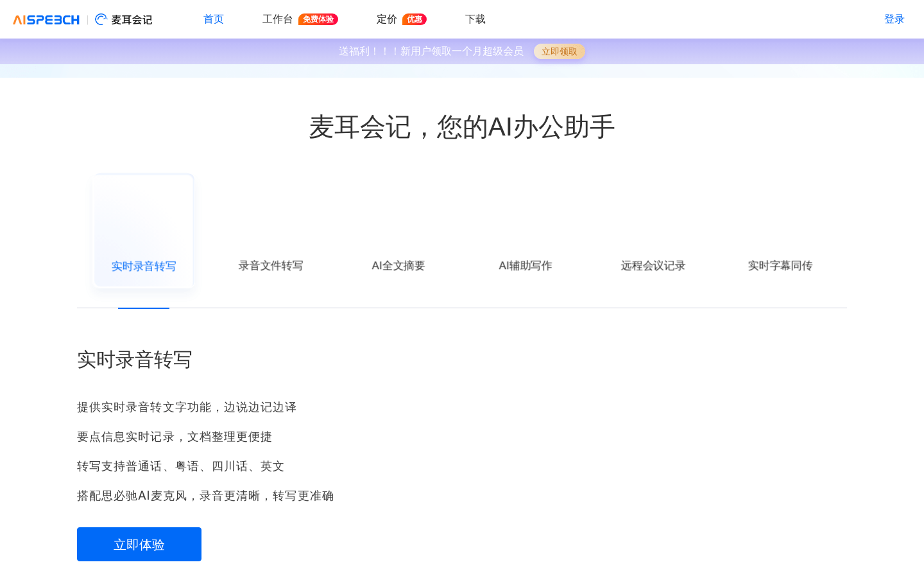Switch to the AI全文摘要 tab

(x=398, y=265)
